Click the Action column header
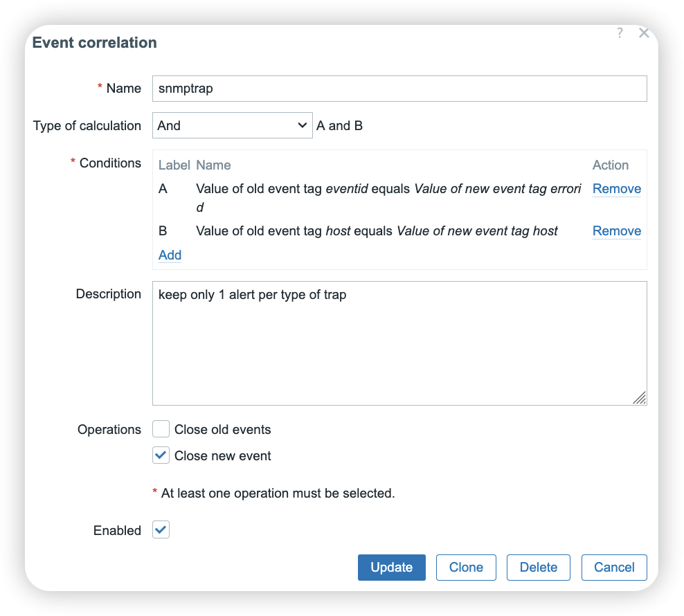The width and height of the screenshot is (684, 616). click(x=610, y=165)
